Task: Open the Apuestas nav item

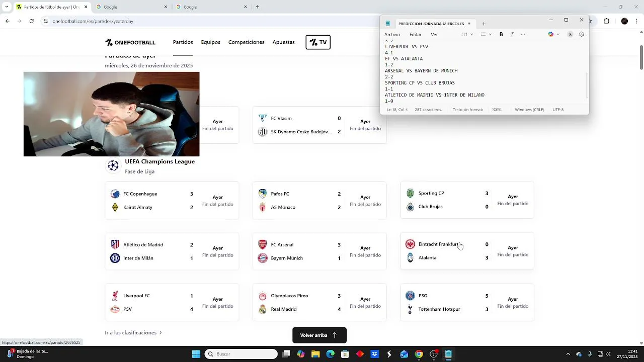Action: 284,42
